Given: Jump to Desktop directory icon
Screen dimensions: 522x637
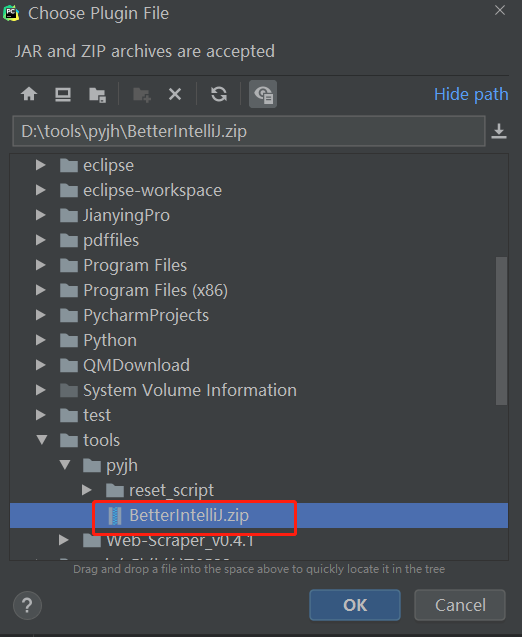Looking at the screenshot, I should click(63, 94).
